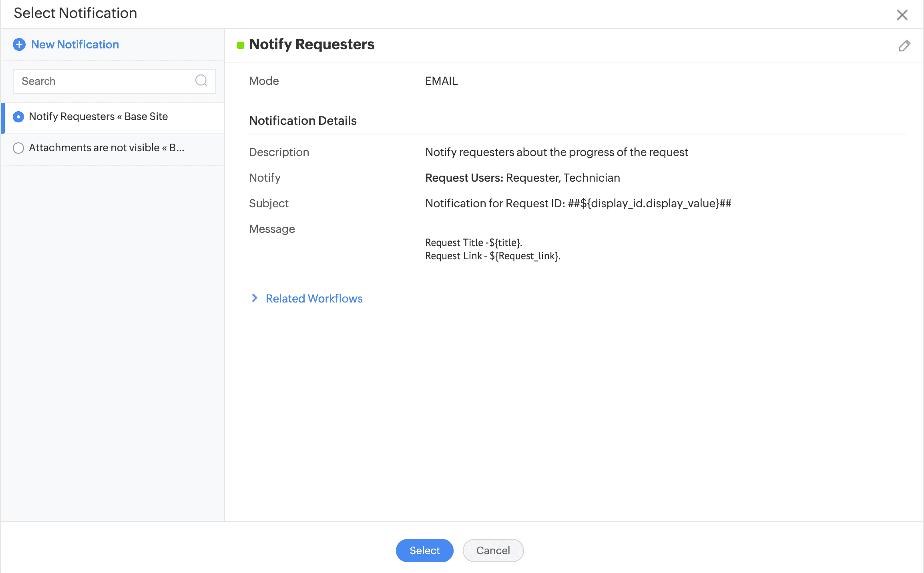Close the Select Notification dialog

(x=902, y=15)
